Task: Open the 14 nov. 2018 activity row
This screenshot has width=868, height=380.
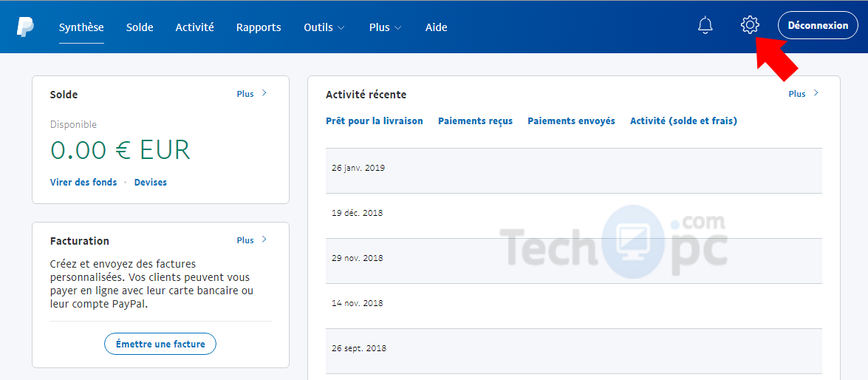Action: click(x=574, y=306)
